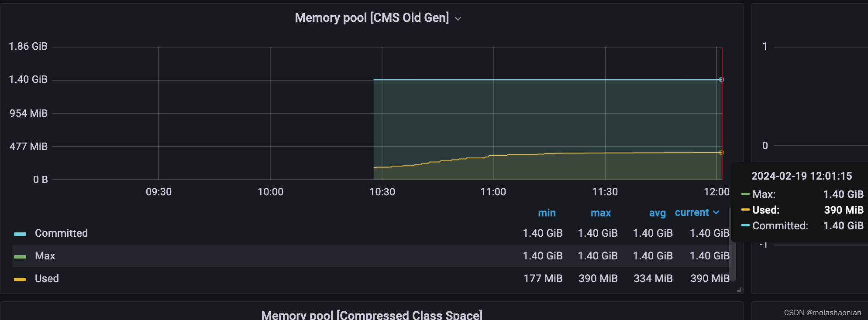Click the Committed data point at the line's end
868x320 pixels.
tap(721, 79)
